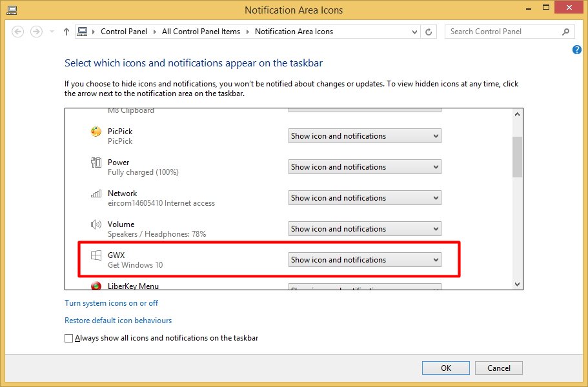Select 'Fully charged (100%)' text
This screenshot has height=387, width=588.
(x=143, y=172)
